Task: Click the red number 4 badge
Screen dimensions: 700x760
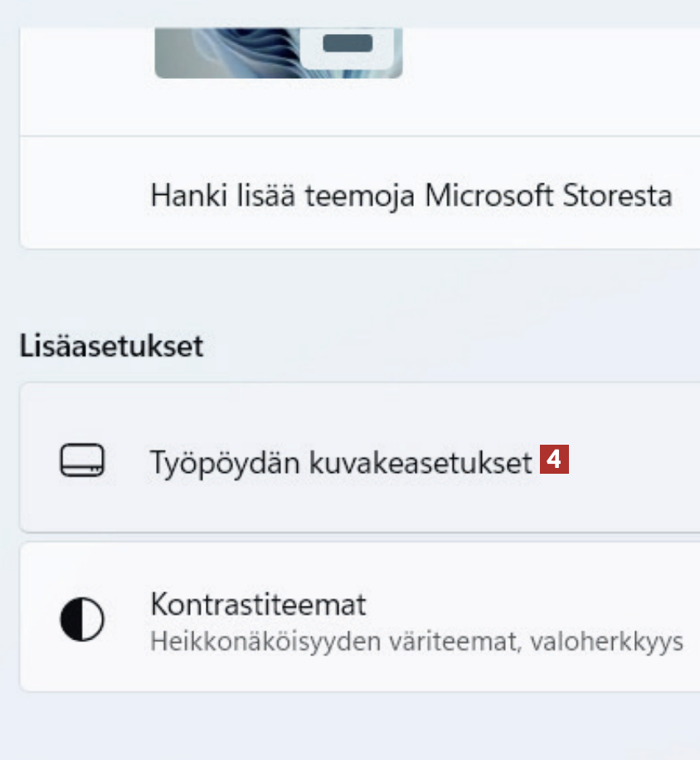Action: [x=554, y=460]
